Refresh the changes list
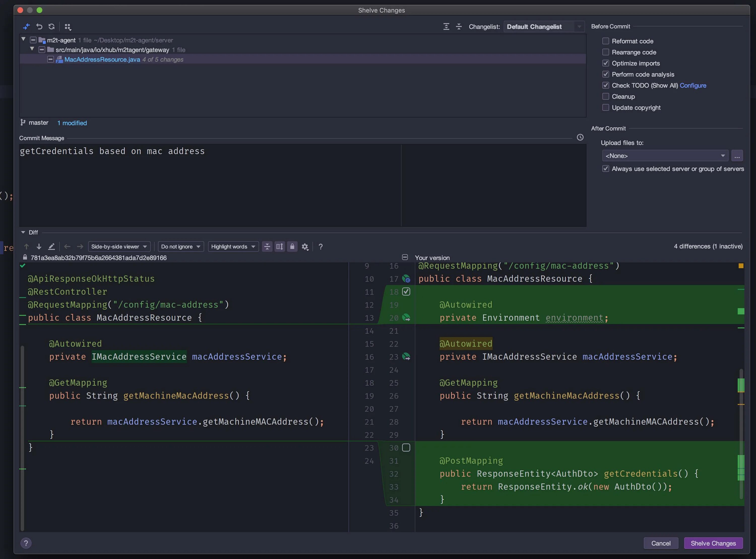The image size is (756, 559). (x=51, y=26)
